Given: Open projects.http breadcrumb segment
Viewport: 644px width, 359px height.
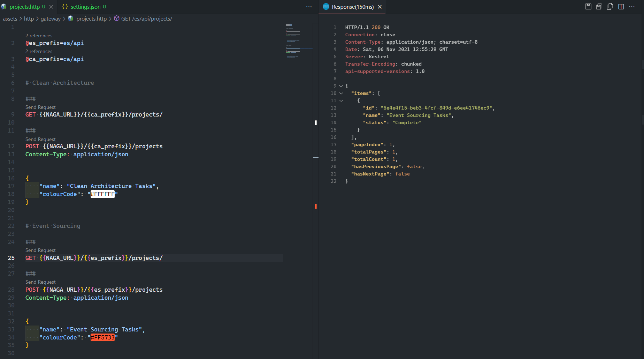Looking at the screenshot, I should pyautogui.click(x=91, y=19).
